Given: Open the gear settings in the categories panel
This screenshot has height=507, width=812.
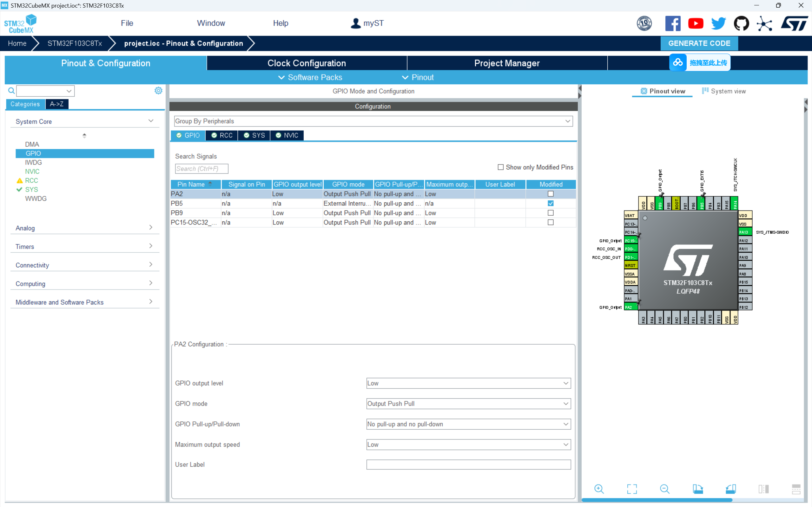Looking at the screenshot, I should 158,91.
